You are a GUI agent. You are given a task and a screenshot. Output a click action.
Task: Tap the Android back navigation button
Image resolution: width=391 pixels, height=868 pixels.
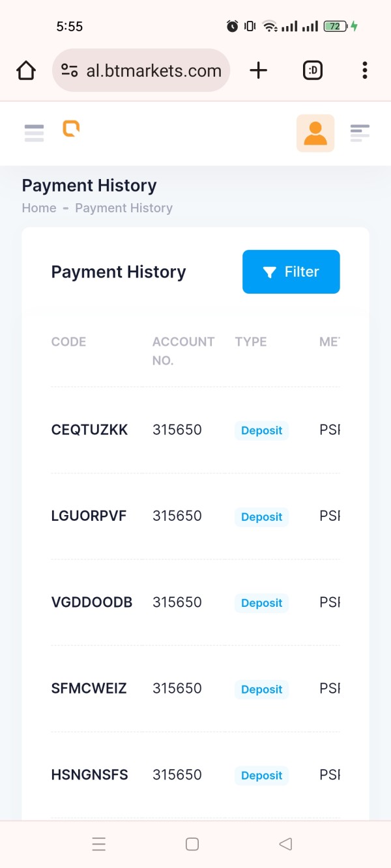285,844
